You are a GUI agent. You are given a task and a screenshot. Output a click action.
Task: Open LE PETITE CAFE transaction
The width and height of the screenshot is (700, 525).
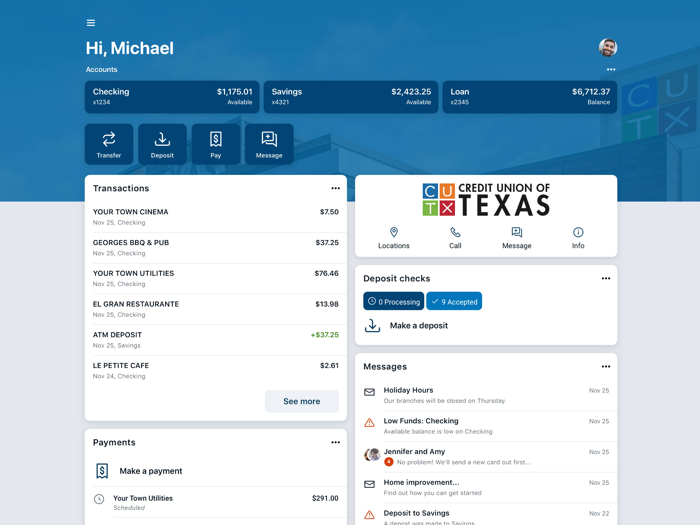click(216, 371)
